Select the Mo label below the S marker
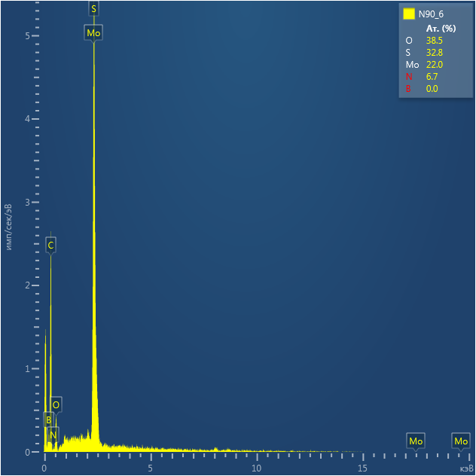The height and width of the screenshot is (476, 476). [x=93, y=34]
